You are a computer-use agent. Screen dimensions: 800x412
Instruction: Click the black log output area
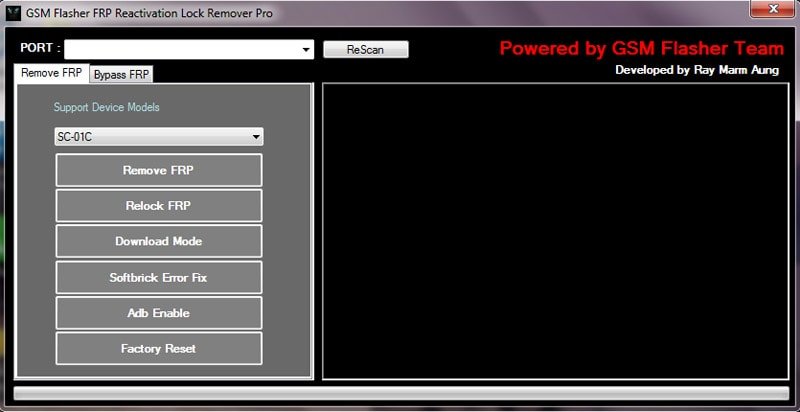(556, 231)
